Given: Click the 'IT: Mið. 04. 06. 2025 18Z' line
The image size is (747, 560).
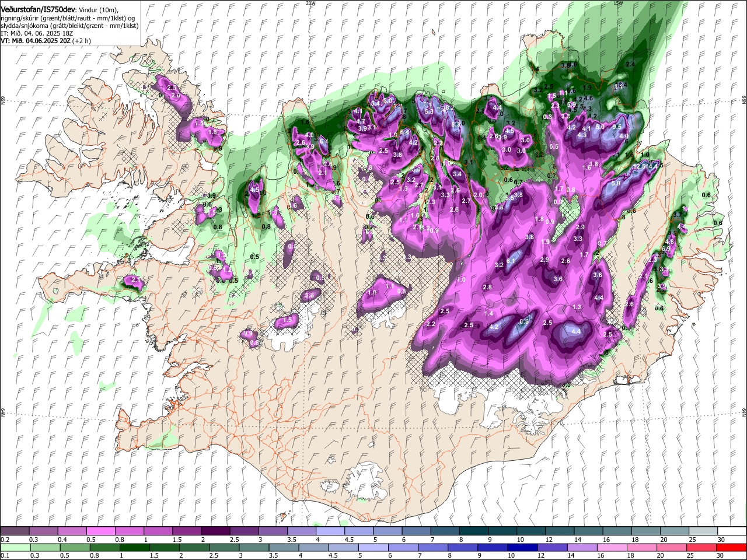Looking at the screenshot, I should tap(37, 33).
